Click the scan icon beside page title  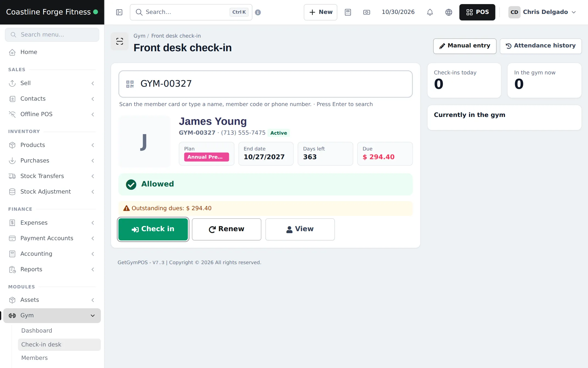click(120, 41)
